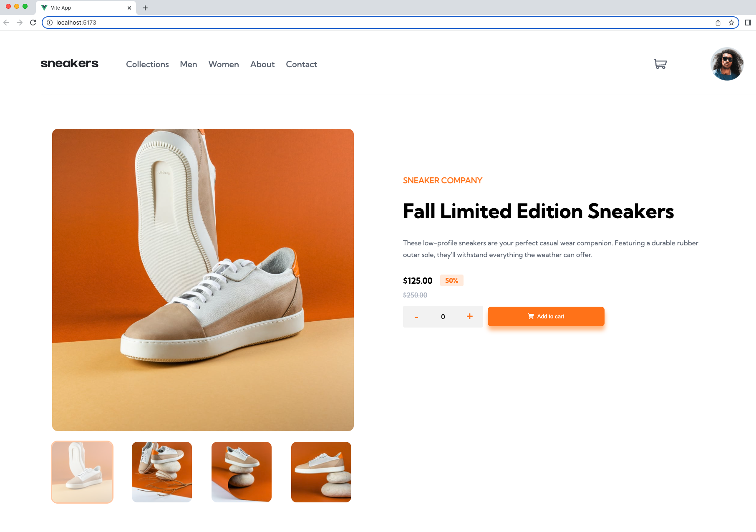756x532 pixels.
Task: Click the Add to cart button
Action: click(x=546, y=316)
